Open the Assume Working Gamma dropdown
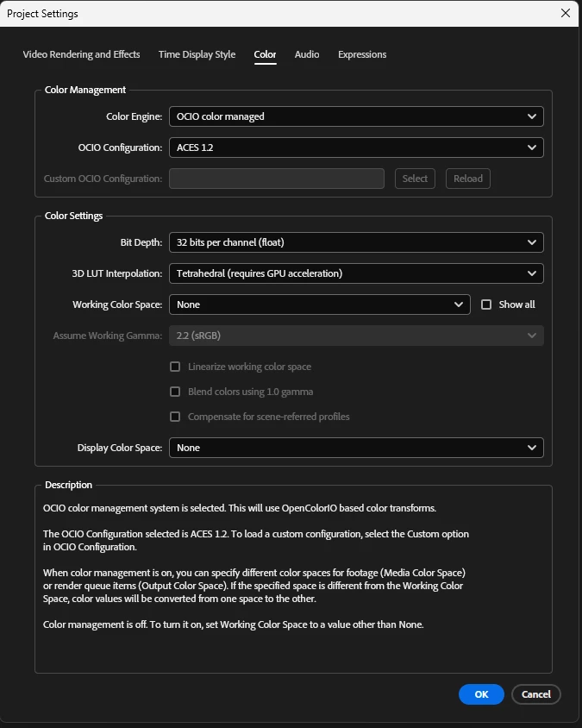Viewport: 582px width, 728px height. 356,336
